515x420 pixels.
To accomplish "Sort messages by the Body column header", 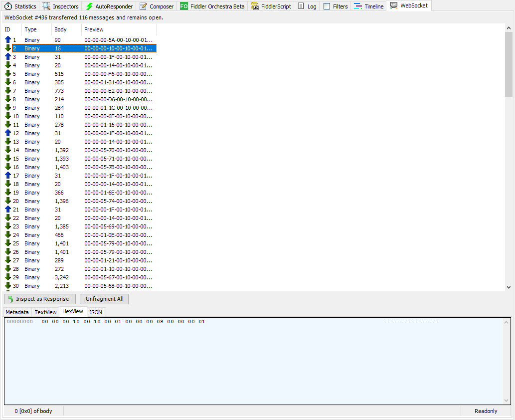I will point(60,29).
